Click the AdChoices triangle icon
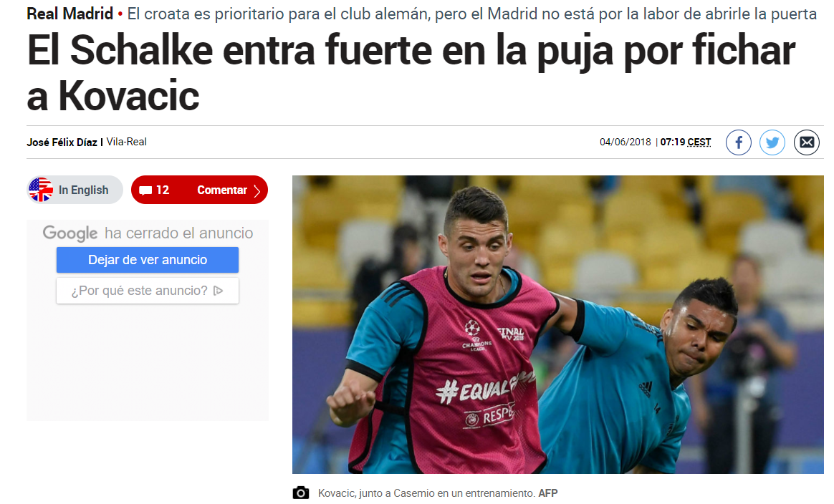The height and width of the screenshot is (504, 834). pos(218,291)
